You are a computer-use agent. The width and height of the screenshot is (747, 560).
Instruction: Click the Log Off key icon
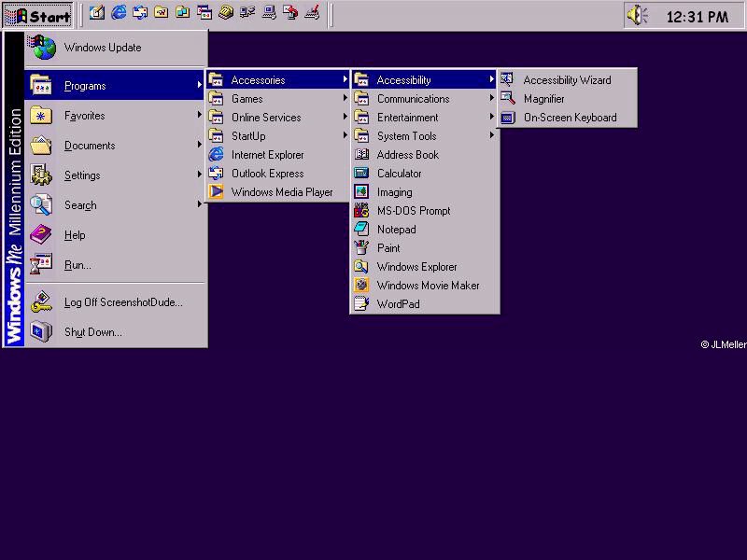tap(41, 301)
